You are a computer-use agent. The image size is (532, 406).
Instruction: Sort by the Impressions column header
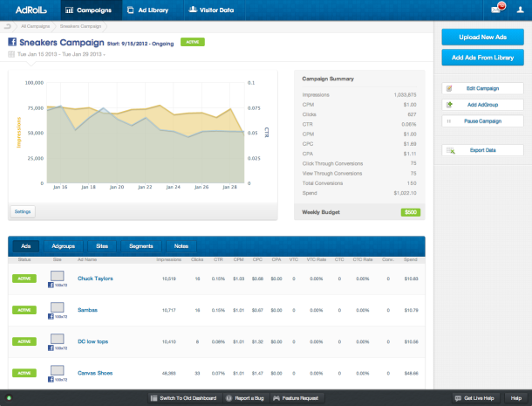(x=168, y=259)
